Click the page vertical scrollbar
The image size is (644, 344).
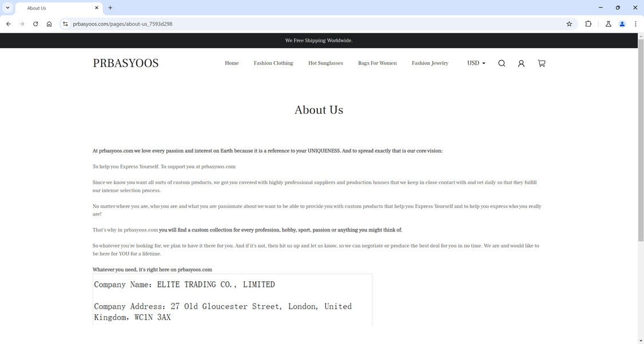click(x=641, y=140)
